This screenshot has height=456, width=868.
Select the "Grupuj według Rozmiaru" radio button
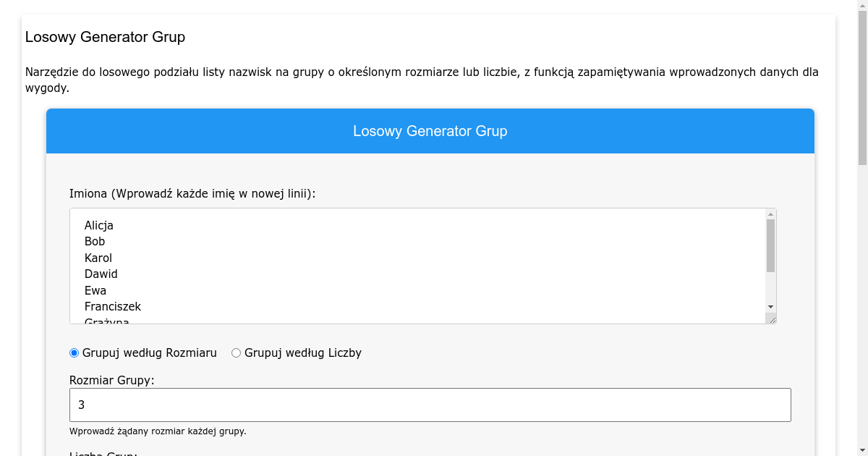tap(74, 352)
